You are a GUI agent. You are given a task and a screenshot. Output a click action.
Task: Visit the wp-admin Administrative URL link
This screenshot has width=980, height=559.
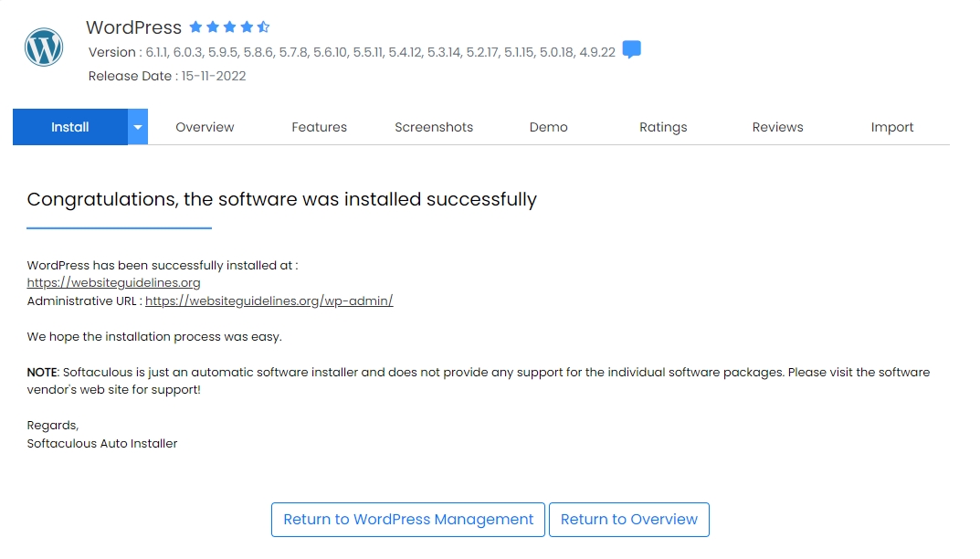click(x=269, y=301)
